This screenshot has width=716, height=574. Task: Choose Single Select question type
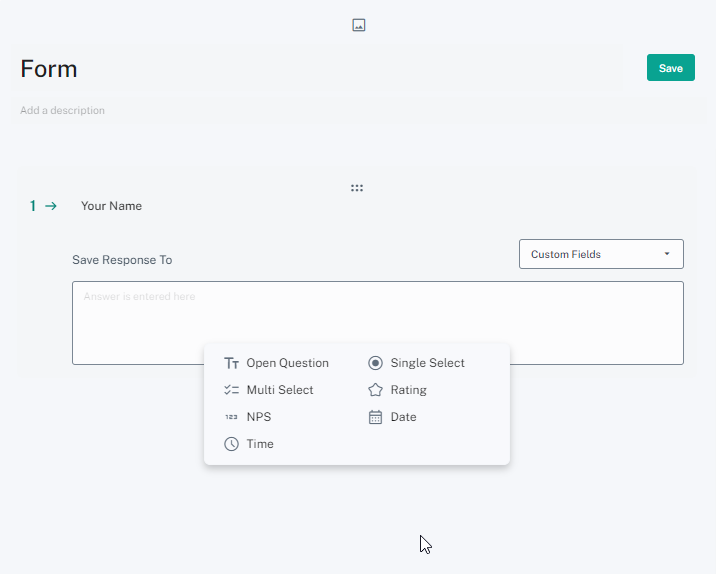coord(427,363)
